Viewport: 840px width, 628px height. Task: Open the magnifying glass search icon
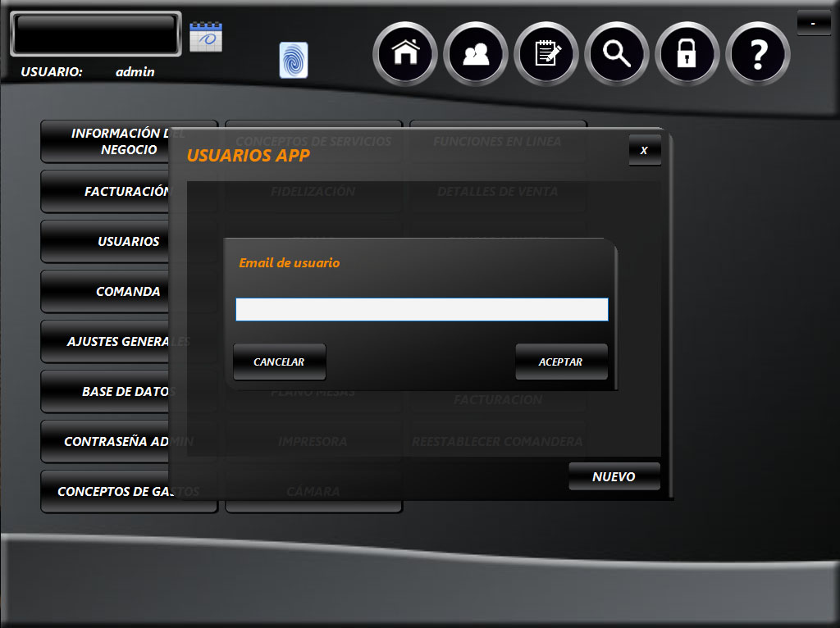click(x=617, y=54)
